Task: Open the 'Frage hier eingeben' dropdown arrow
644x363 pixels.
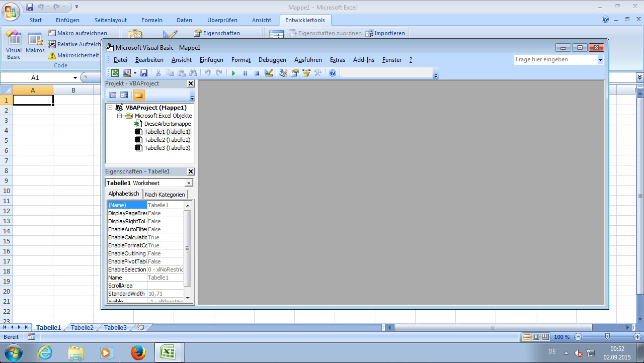Action: tap(600, 60)
